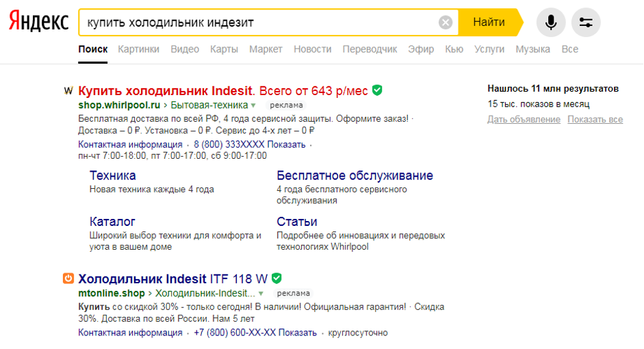644x349 pixels.
Task: Click the green verified shield beside Indesit ITF 118 W
Action: (276, 279)
